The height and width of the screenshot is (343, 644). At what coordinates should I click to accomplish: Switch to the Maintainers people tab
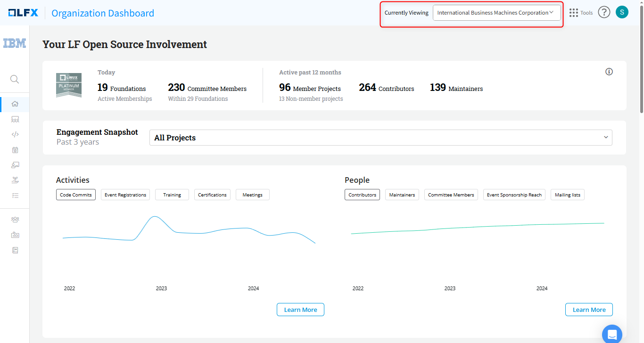coord(402,195)
